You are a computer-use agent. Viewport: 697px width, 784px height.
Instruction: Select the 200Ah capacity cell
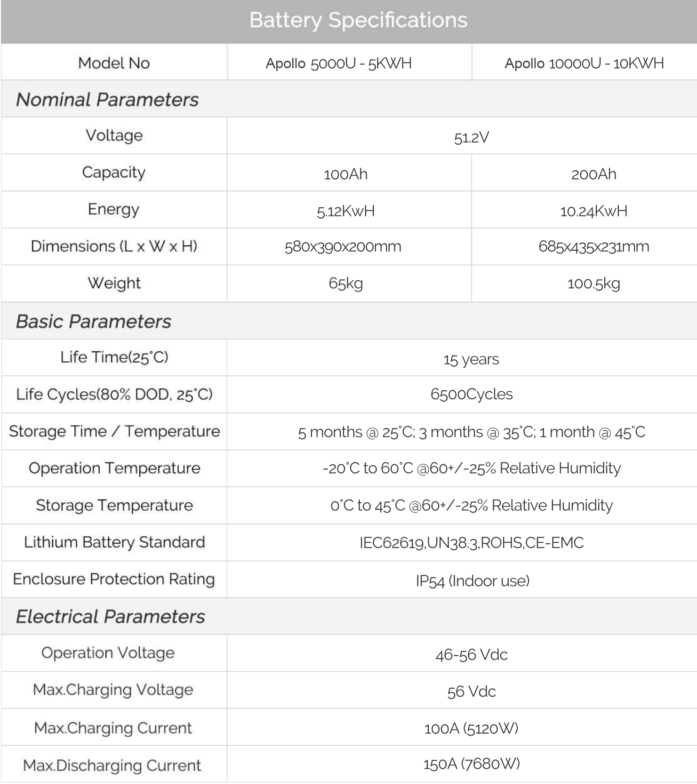(x=593, y=174)
